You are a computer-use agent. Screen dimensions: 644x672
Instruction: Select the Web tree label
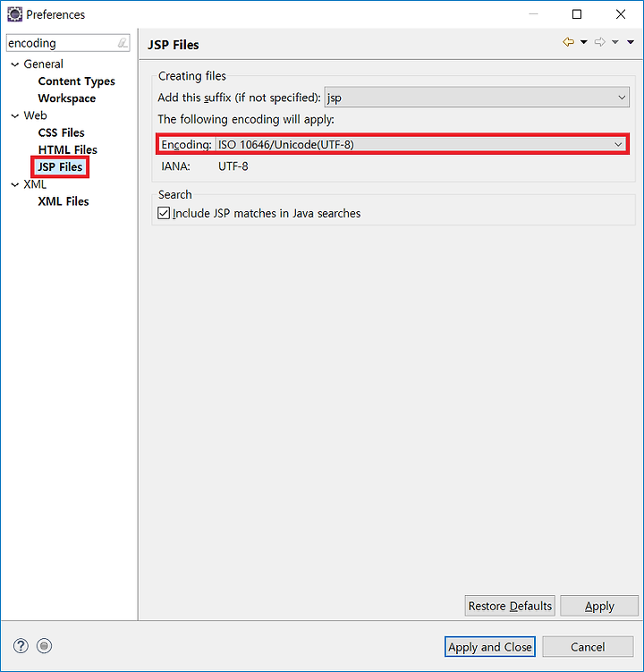click(35, 115)
